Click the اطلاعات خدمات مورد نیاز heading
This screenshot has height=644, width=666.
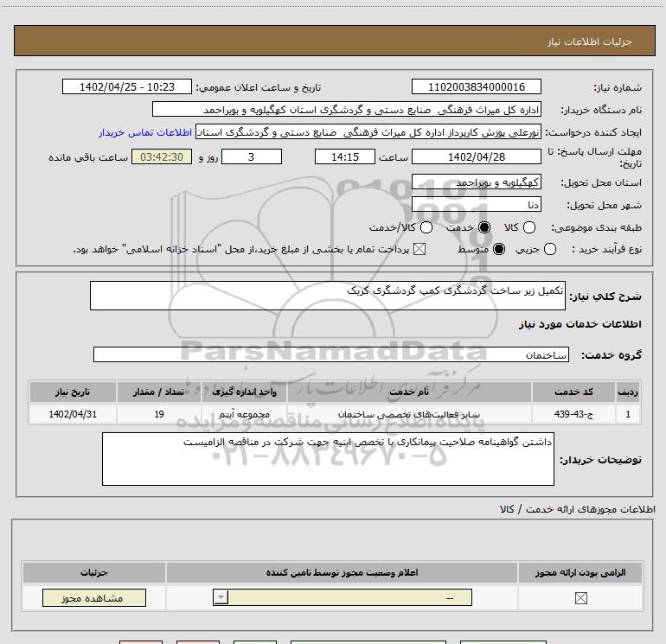tap(580, 324)
